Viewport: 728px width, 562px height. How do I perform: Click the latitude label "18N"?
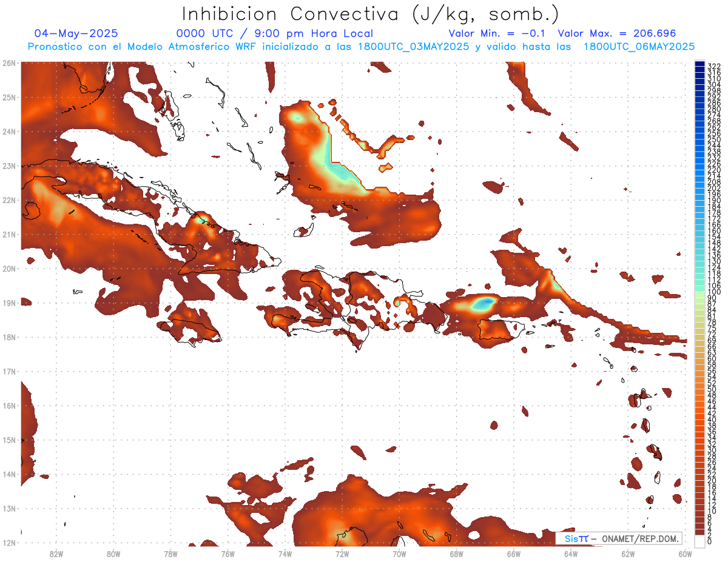click(x=9, y=337)
